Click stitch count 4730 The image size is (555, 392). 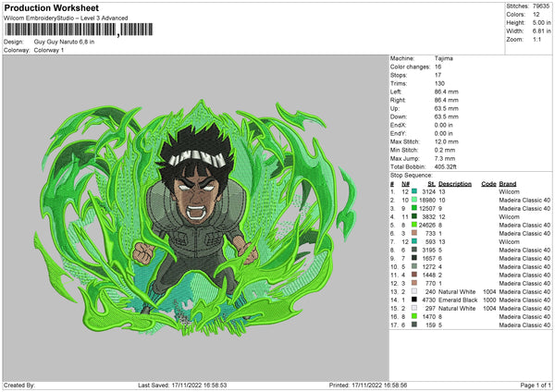coord(428,300)
